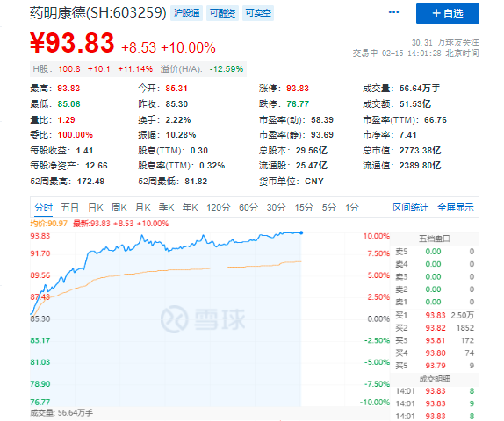Click the 52周最高 value 172.49
The height and width of the screenshot is (421, 504).
[90, 182]
